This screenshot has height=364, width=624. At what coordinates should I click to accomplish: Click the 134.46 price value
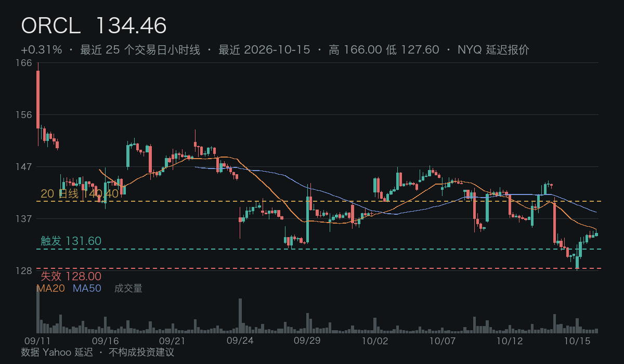131,25
